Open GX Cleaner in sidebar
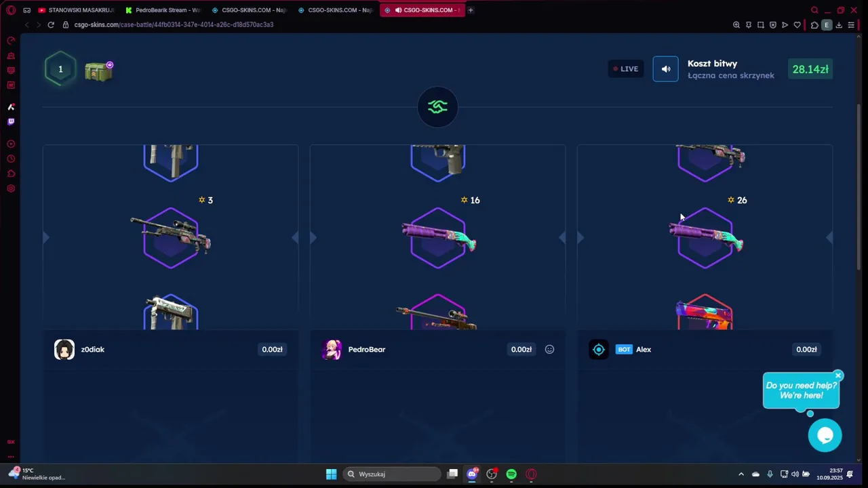The height and width of the screenshot is (488, 868). click(x=11, y=56)
